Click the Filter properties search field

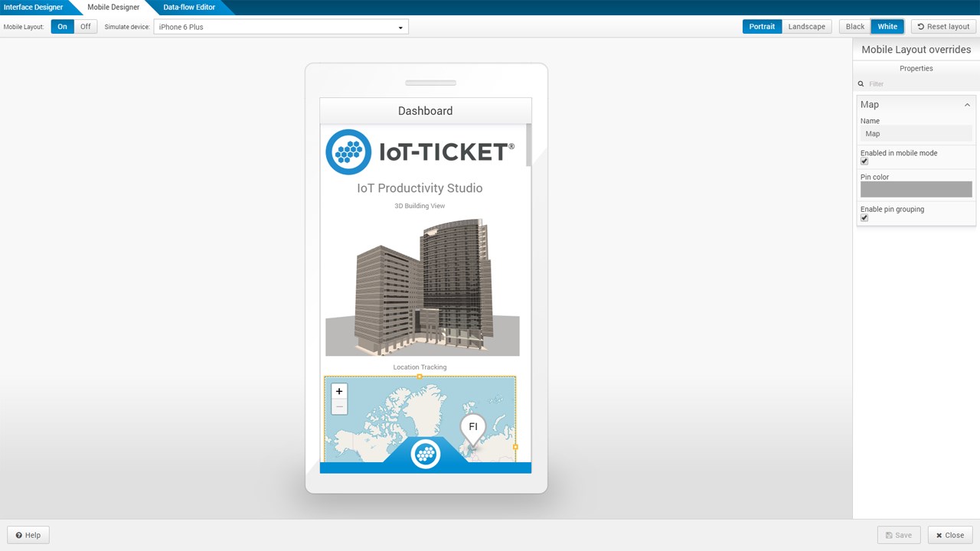tap(921, 84)
